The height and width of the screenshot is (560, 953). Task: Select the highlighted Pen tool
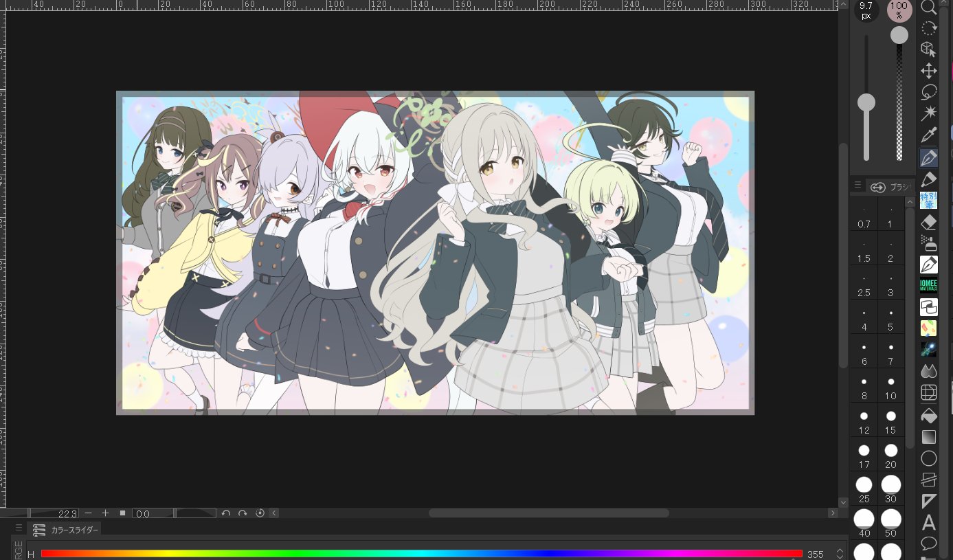tap(928, 158)
